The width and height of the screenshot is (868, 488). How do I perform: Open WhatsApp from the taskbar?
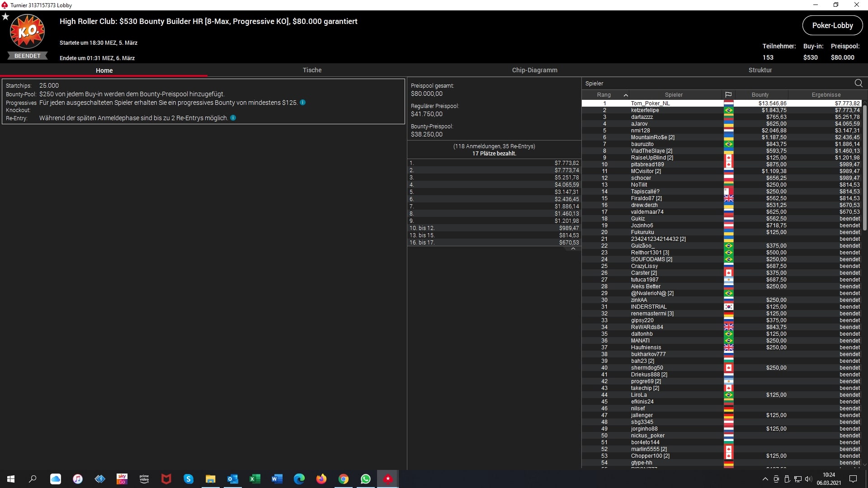click(365, 479)
